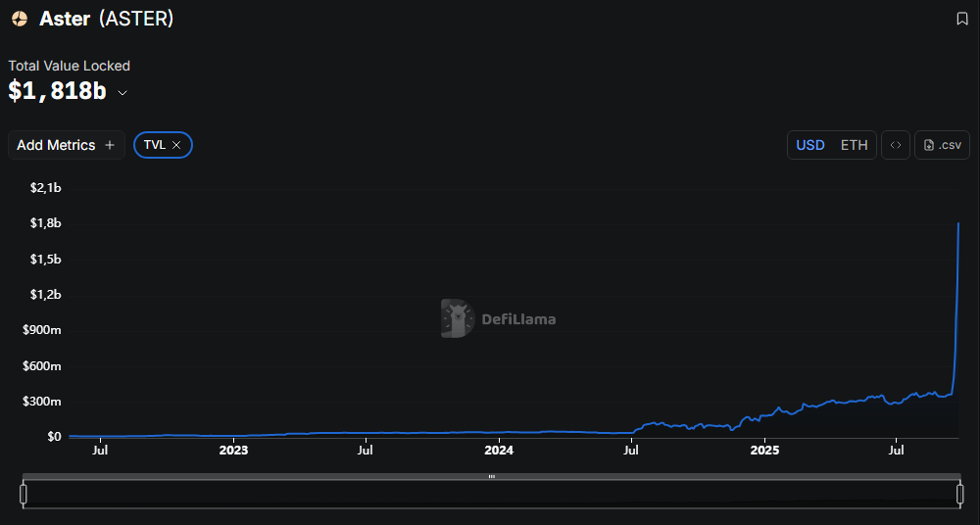The width and height of the screenshot is (980, 525).
Task: Remove the TVL metric with the X
Action: tap(176, 145)
